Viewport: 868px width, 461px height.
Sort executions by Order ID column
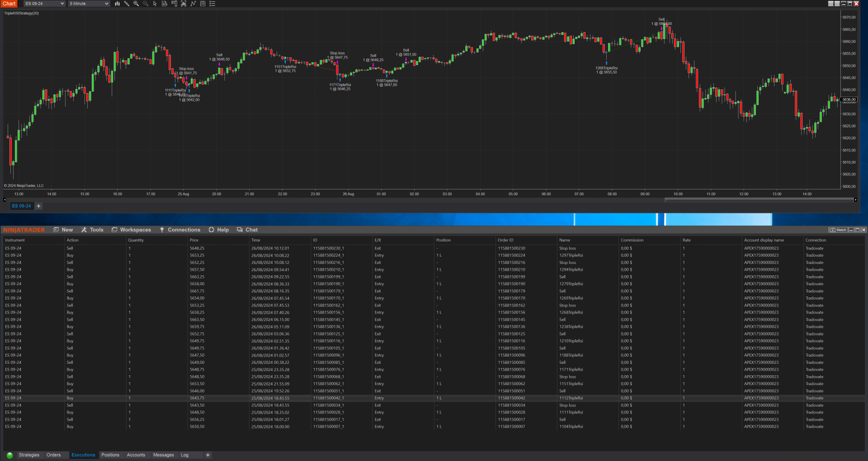[505, 240]
